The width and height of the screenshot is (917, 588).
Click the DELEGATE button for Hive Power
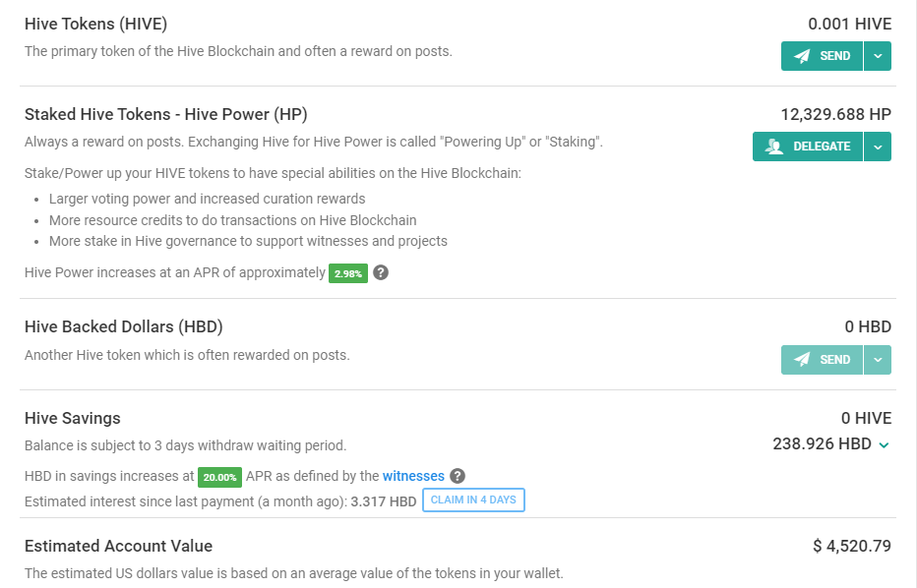tap(808, 147)
